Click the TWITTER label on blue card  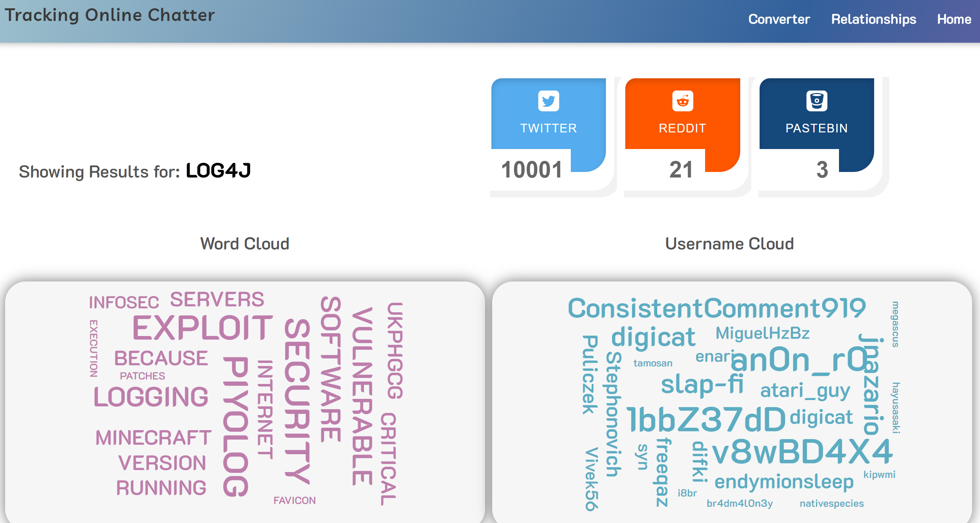click(548, 128)
